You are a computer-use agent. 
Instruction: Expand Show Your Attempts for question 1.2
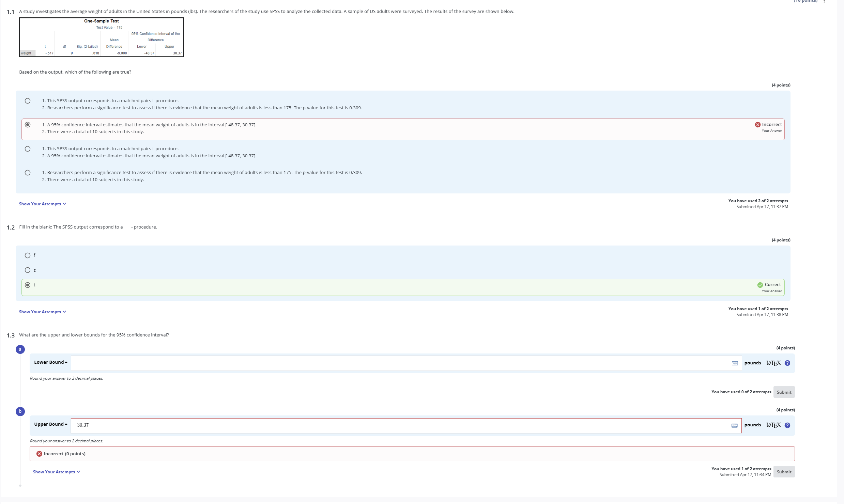(x=43, y=312)
